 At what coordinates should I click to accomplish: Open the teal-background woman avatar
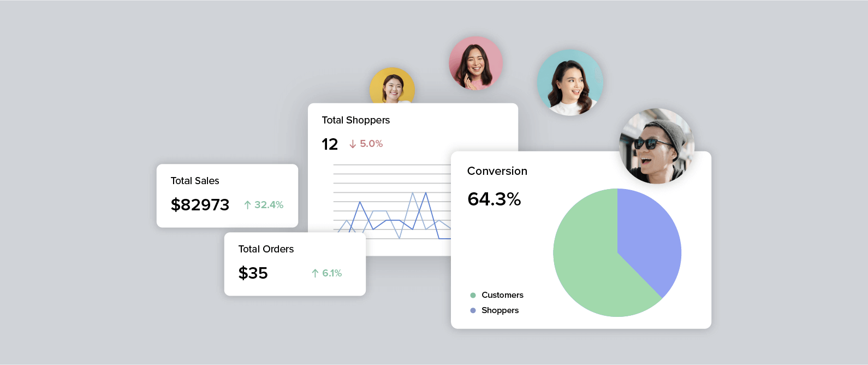(570, 83)
